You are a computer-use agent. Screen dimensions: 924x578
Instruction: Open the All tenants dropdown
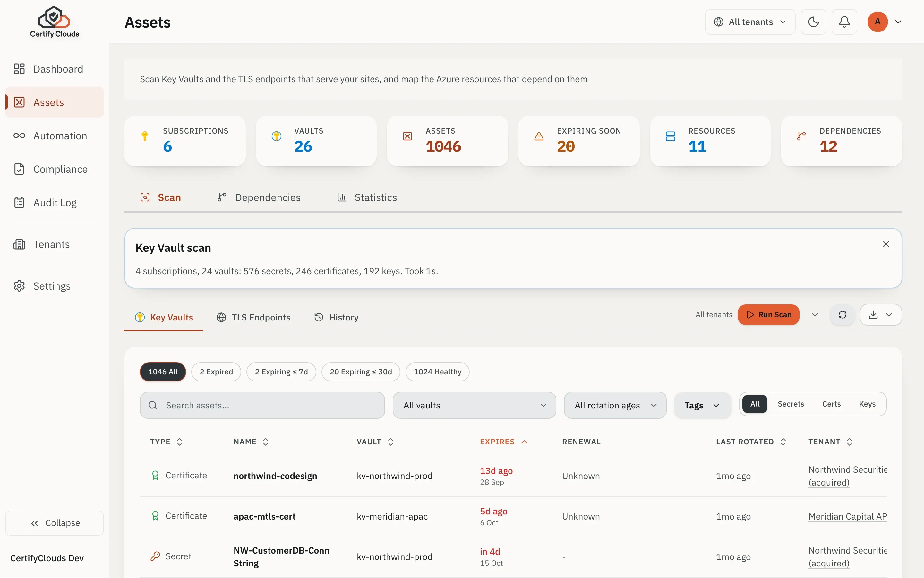coord(750,22)
